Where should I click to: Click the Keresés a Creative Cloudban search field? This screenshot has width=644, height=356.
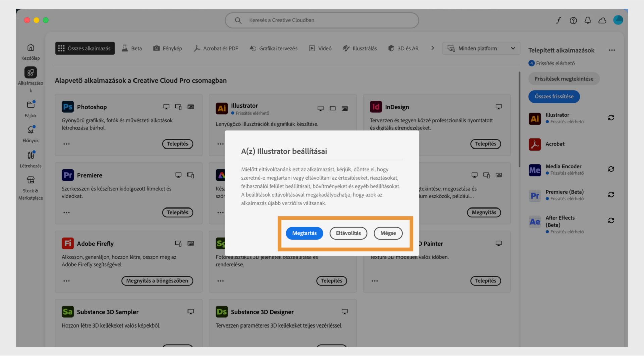322,20
